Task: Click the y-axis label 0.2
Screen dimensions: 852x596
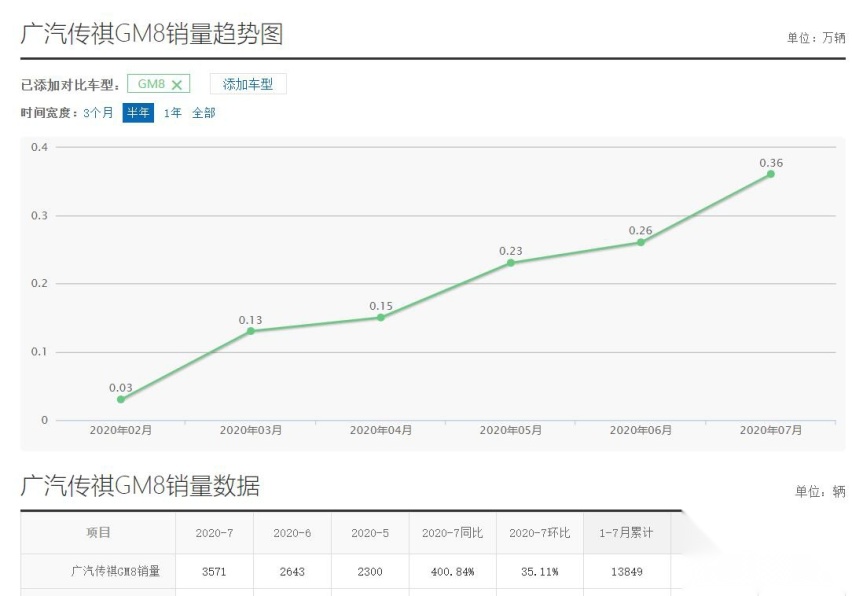Action: pyautogui.click(x=39, y=283)
